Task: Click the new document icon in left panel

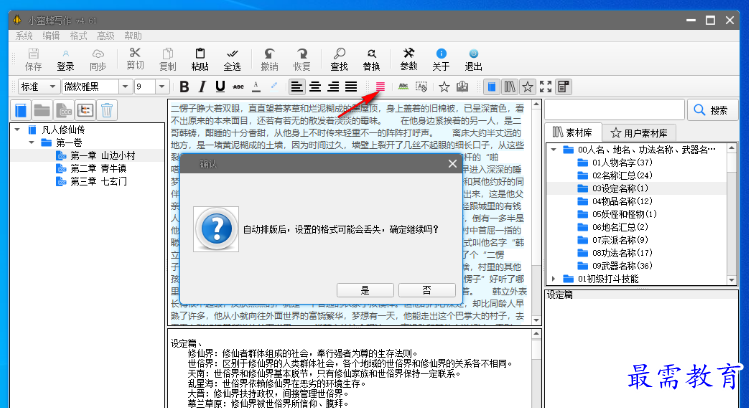Action: point(64,110)
